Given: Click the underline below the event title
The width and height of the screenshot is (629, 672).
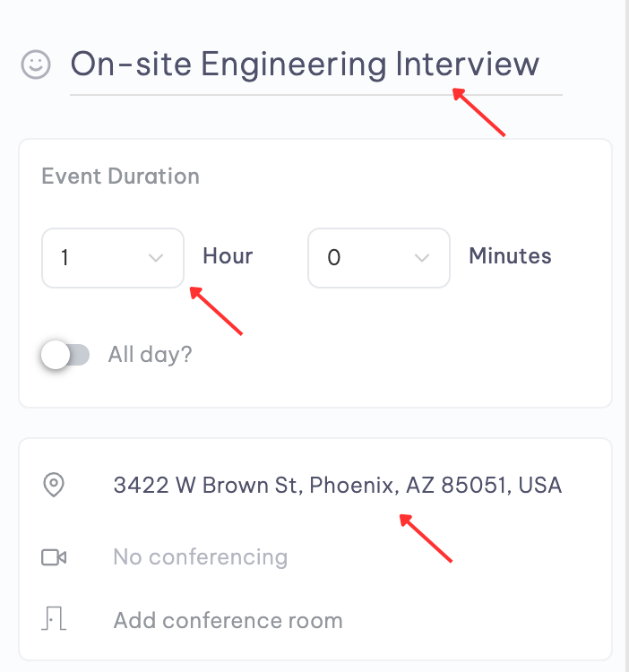Looking at the screenshot, I should [316, 95].
